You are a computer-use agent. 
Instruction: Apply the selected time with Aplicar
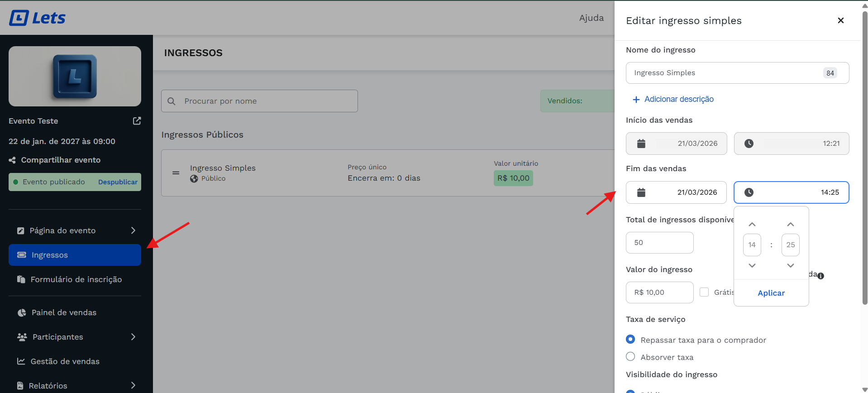[771, 293]
